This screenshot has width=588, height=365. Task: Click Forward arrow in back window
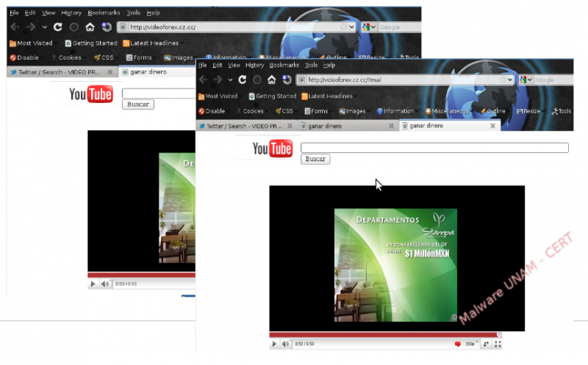click(x=31, y=27)
